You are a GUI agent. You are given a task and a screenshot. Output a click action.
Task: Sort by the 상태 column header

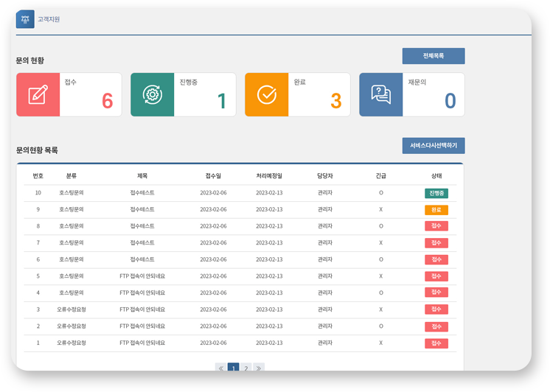click(436, 176)
